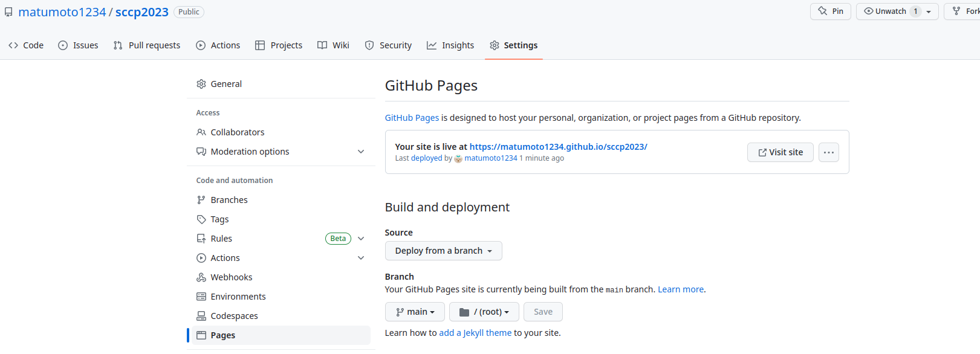Click the Visit site button
The height and width of the screenshot is (354, 980).
pos(780,152)
